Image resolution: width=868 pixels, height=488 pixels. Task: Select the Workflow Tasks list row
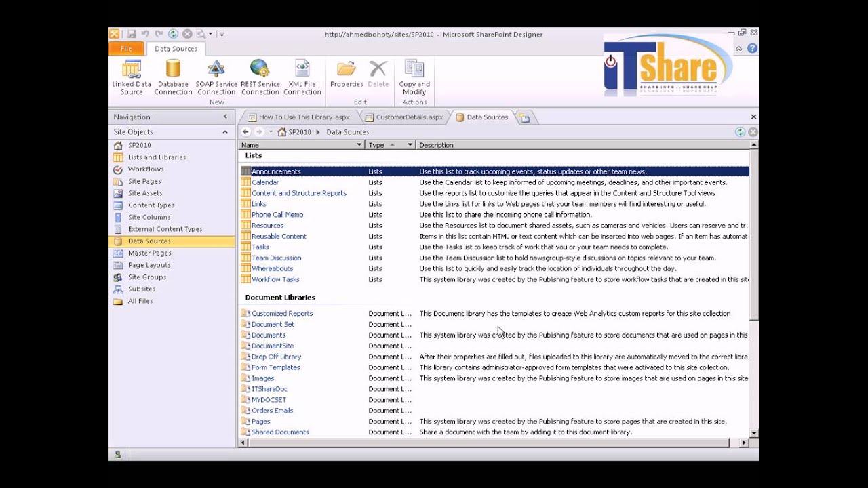click(x=495, y=279)
